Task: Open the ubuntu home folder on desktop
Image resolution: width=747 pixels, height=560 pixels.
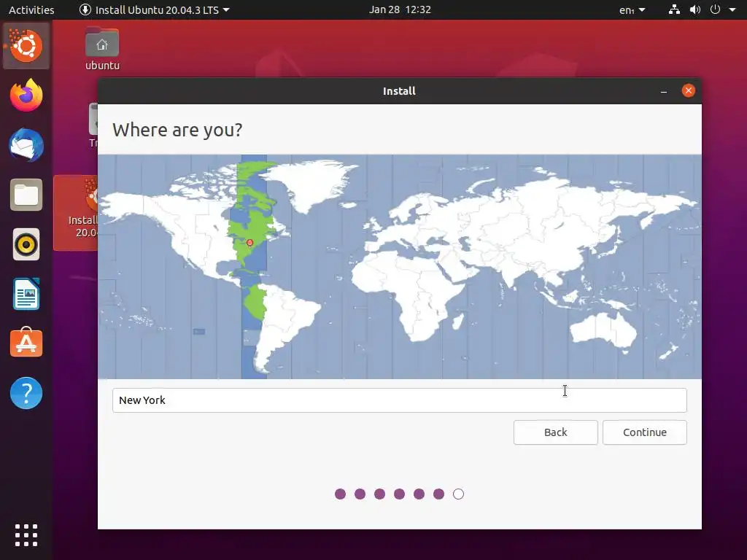Action: tap(102, 49)
